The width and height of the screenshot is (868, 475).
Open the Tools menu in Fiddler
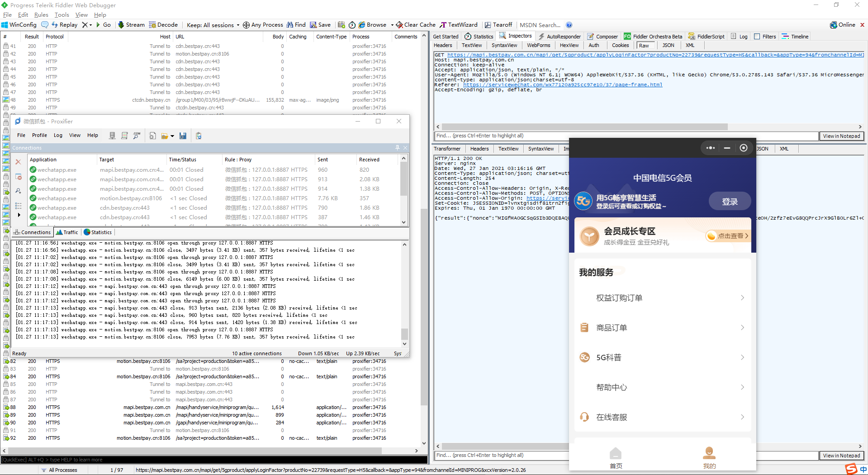pos(62,15)
